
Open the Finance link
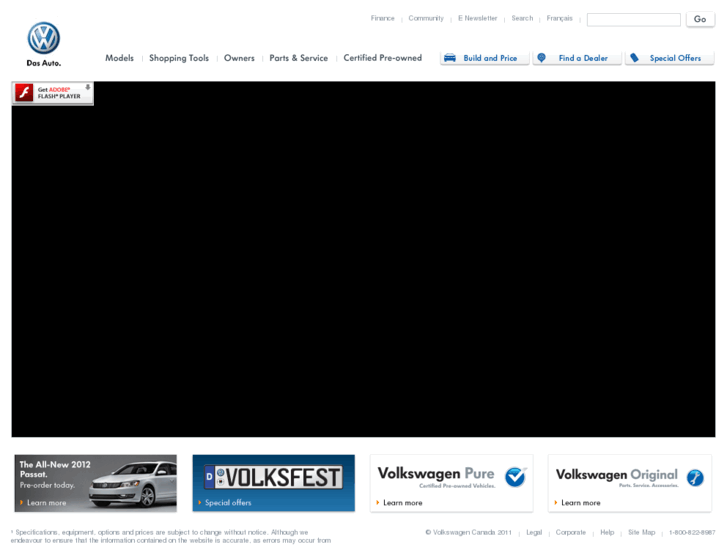coord(383,18)
